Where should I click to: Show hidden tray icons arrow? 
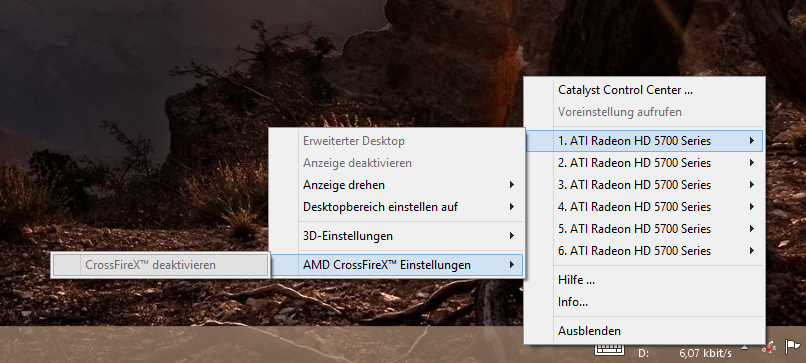tap(744, 349)
